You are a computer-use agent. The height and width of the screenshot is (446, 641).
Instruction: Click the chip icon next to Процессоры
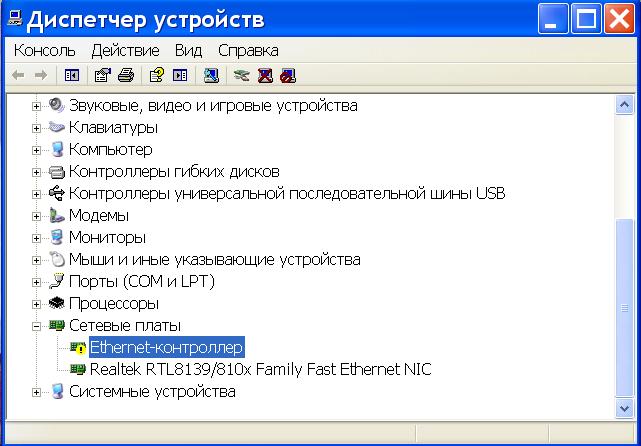point(56,303)
